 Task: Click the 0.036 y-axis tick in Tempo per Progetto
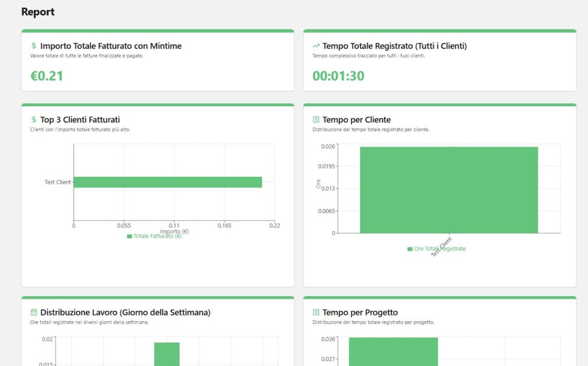328,339
